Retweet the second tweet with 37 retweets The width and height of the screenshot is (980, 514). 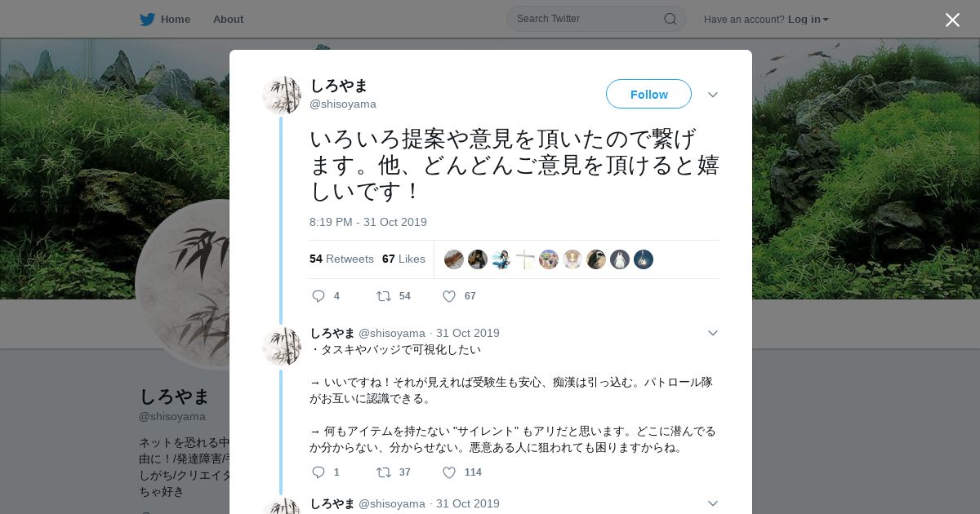383,472
